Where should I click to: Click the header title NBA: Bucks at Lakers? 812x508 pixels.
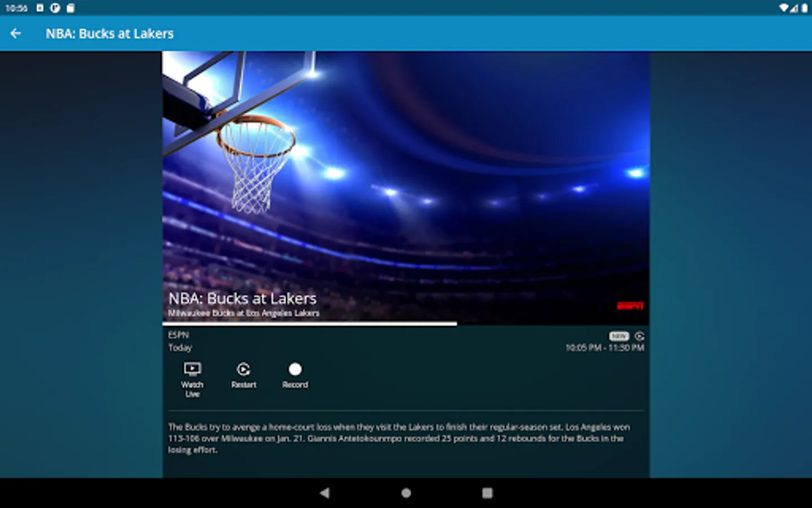(109, 34)
